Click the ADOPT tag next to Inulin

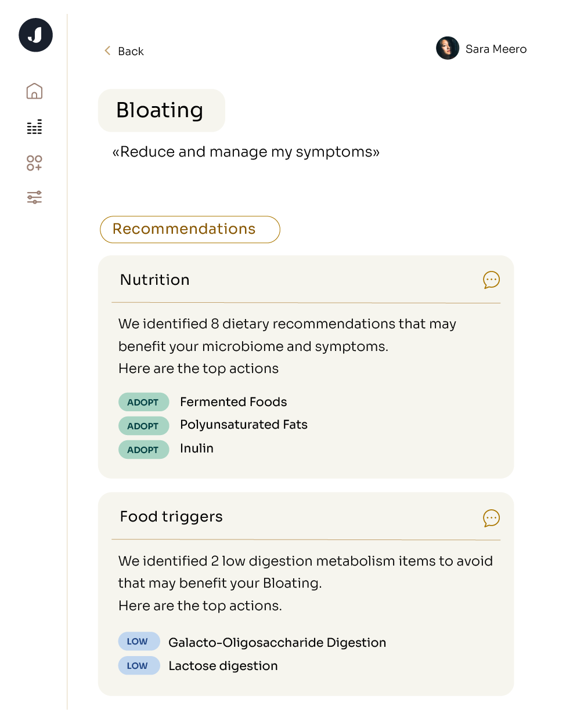143,450
